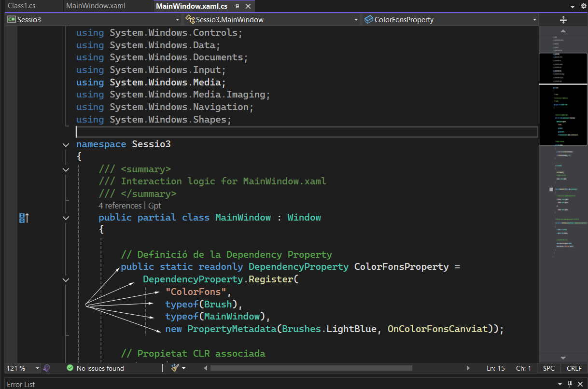
Task: Open the ColorFonsProperty member dropdown
Action: (534, 20)
